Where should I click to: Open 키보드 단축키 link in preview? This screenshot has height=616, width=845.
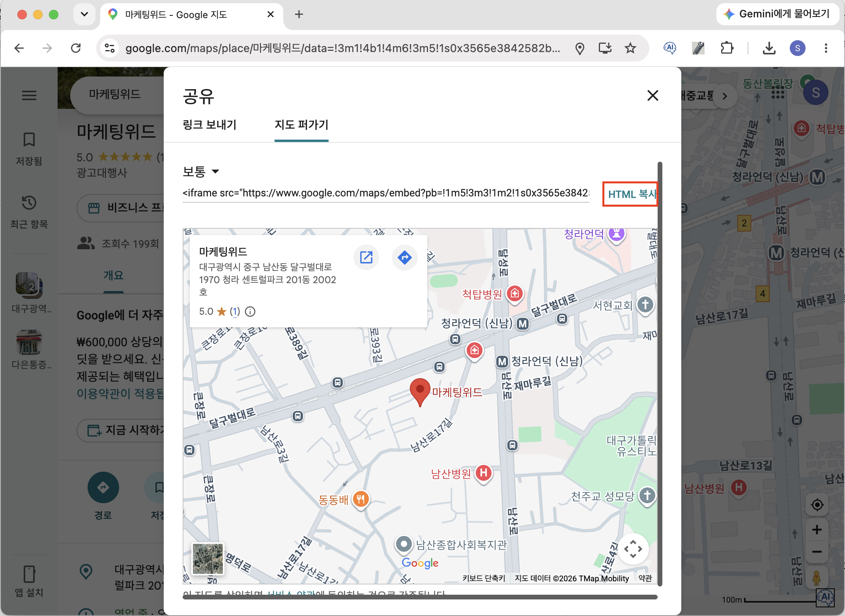click(484, 578)
